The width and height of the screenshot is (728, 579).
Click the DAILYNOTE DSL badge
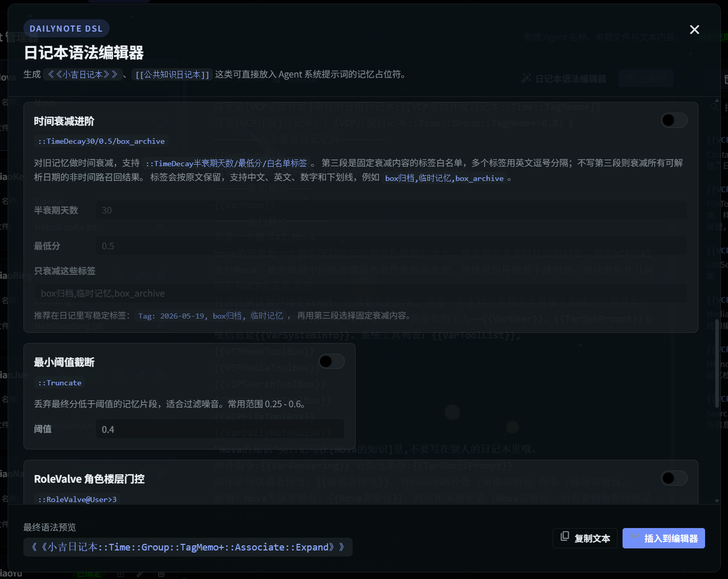(66, 29)
